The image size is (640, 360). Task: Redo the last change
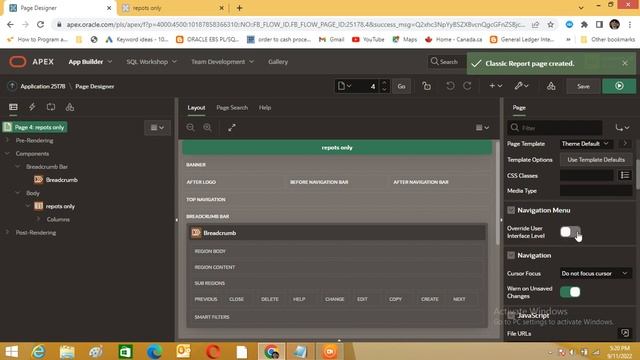(467, 86)
